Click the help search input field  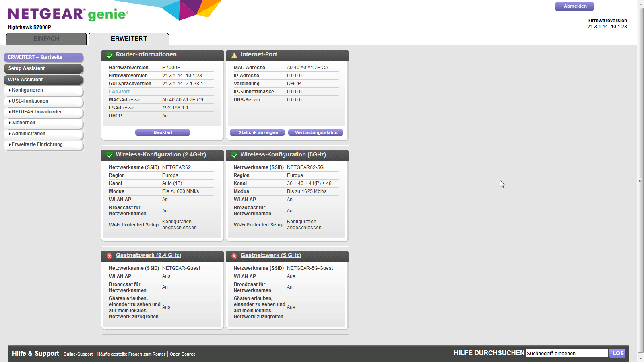567,353
